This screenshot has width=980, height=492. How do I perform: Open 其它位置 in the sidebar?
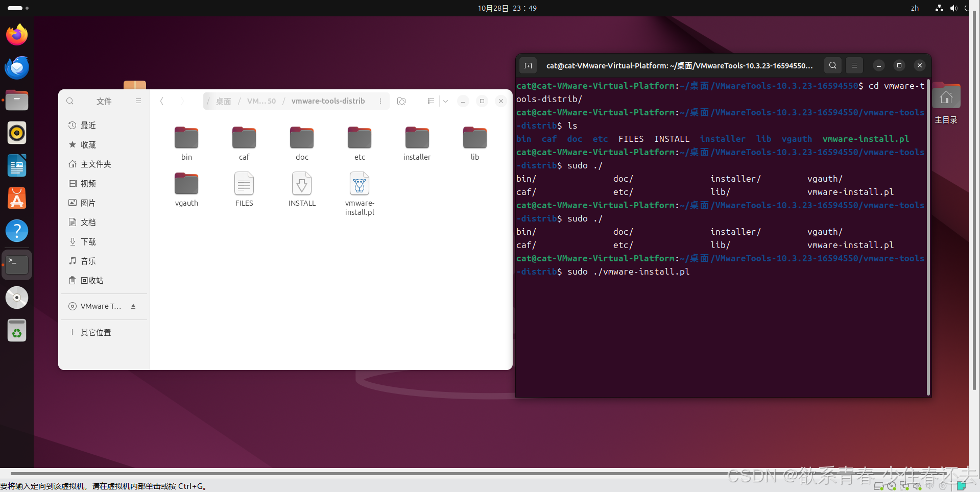tap(95, 332)
